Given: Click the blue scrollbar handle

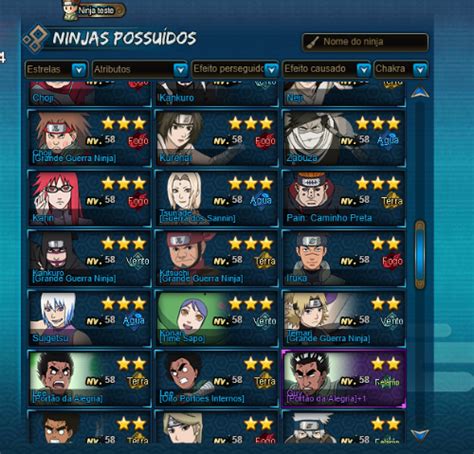Looking at the screenshot, I should 420,254.
